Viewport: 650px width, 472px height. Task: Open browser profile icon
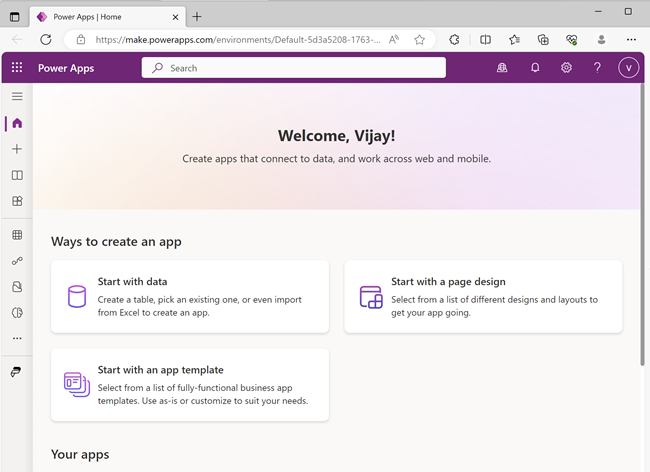(601, 40)
